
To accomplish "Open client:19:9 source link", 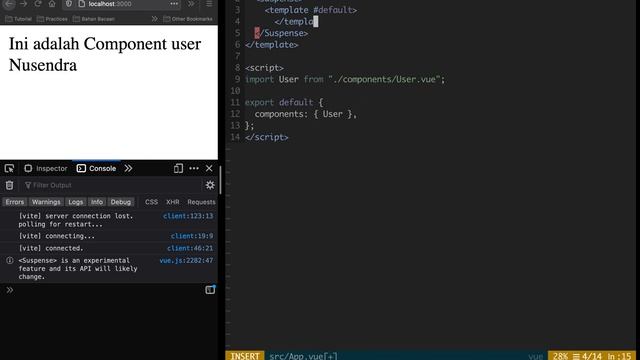I will [x=192, y=236].
